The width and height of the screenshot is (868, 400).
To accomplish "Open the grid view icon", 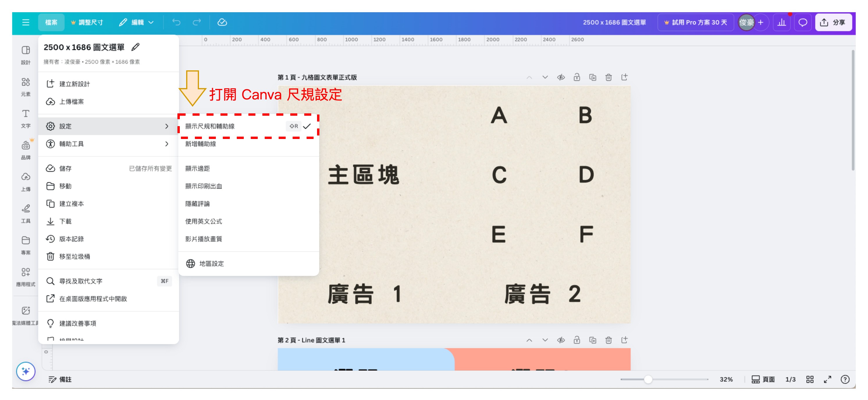I will tap(810, 379).
